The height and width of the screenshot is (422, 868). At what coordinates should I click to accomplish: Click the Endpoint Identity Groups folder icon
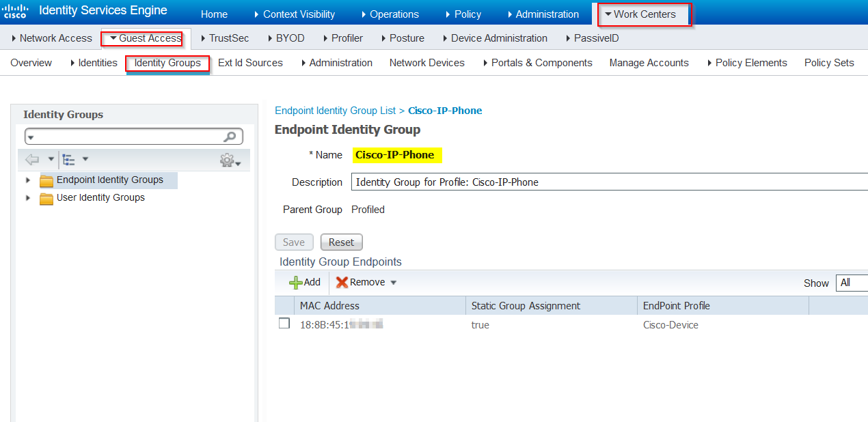[46, 180]
